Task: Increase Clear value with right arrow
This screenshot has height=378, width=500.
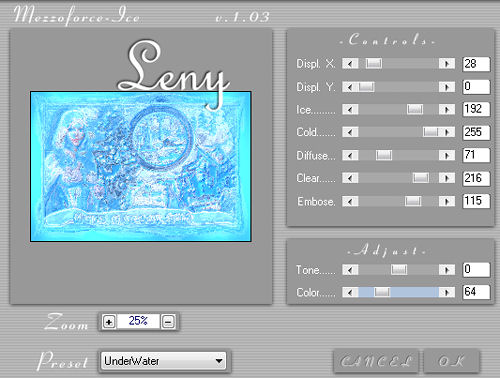Action: 447,178
